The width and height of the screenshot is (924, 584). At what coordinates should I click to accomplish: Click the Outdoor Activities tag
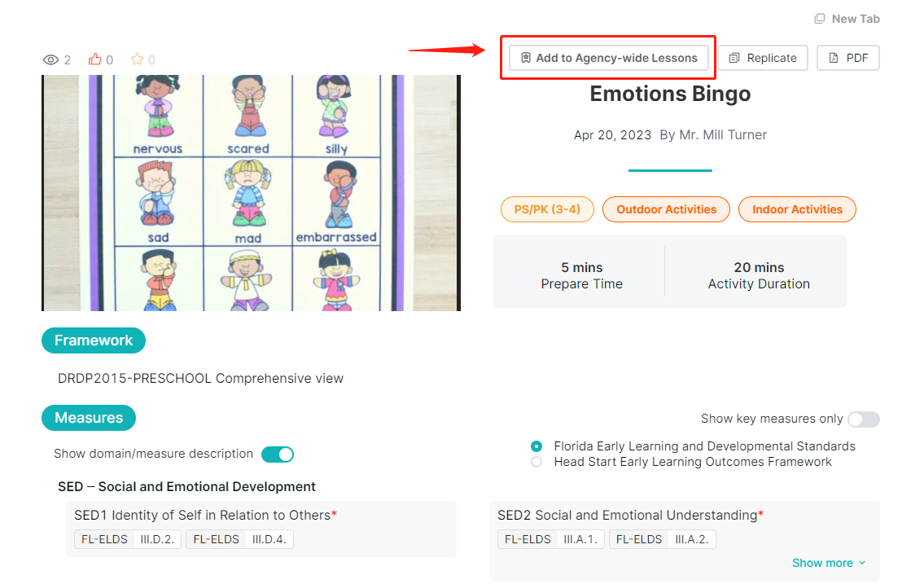coord(667,209)
